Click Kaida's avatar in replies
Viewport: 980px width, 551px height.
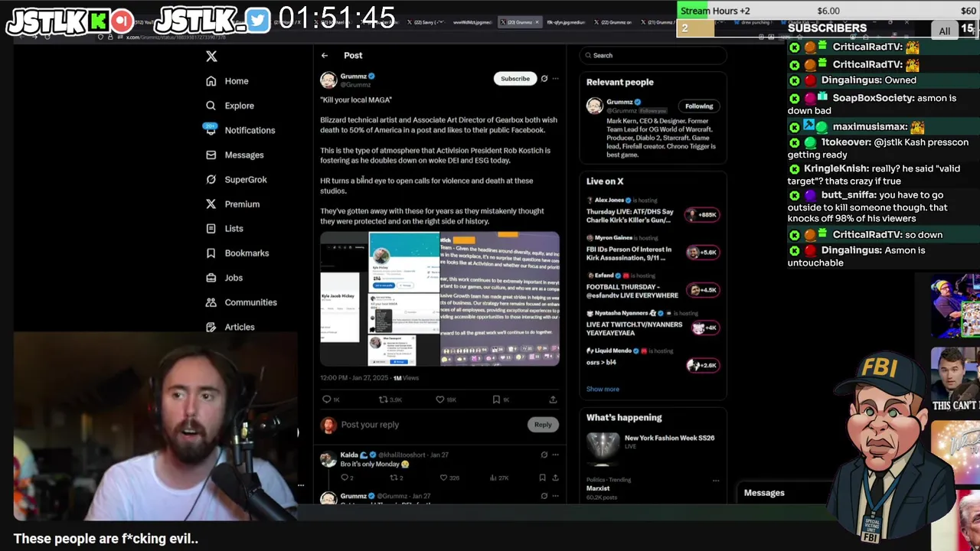pyautogui.click(x=328, y=459)
